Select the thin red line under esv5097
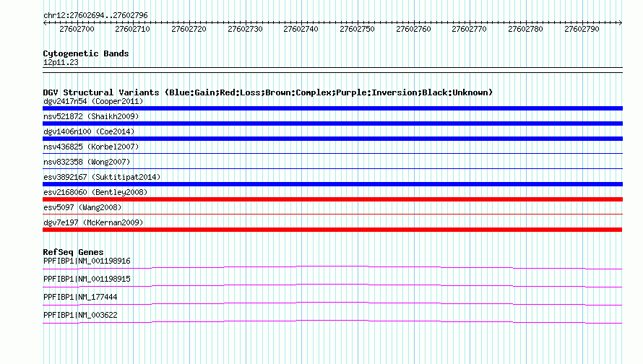643x364 pixels. [332, 214]
